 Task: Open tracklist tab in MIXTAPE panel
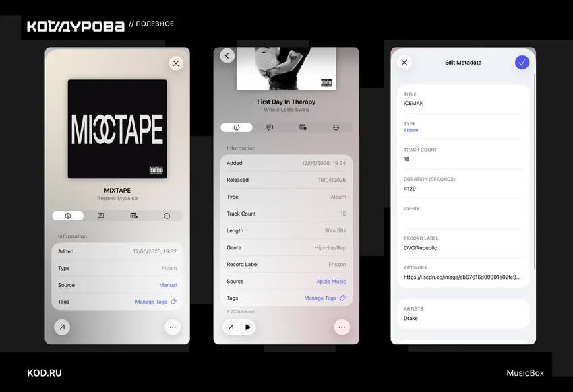click(x=133, y=216)
